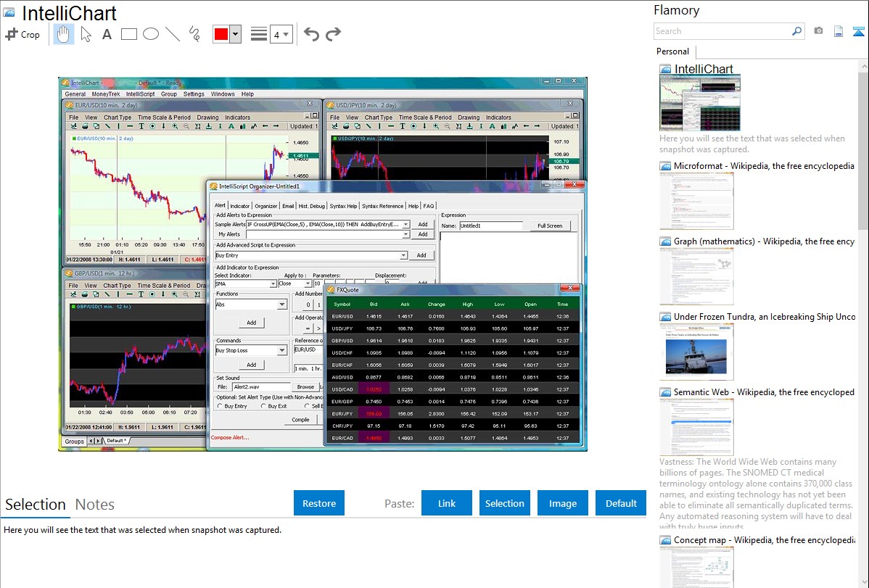Click the document page icon in Flamory header
This screenshot has width=869, height=588.
tap(839, 32)
